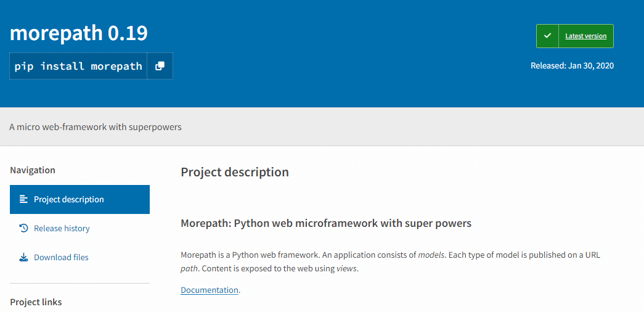
Task: Click the italic word models in paragraph
Action: (431, 255)
